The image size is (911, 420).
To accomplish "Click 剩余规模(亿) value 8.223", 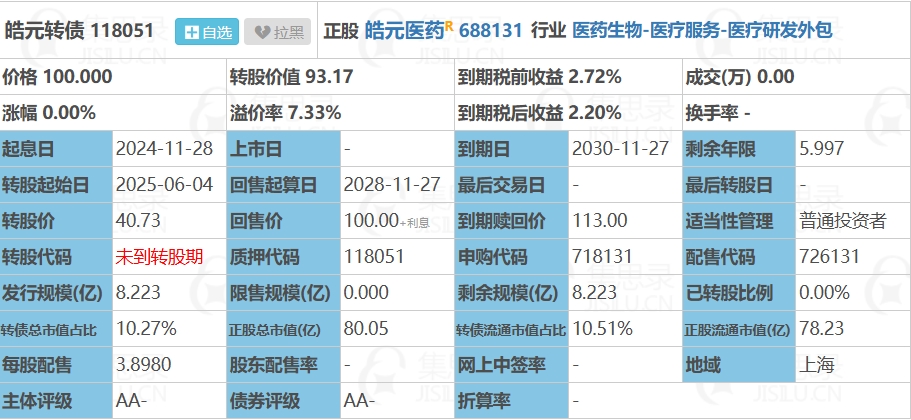I will 595,292.
